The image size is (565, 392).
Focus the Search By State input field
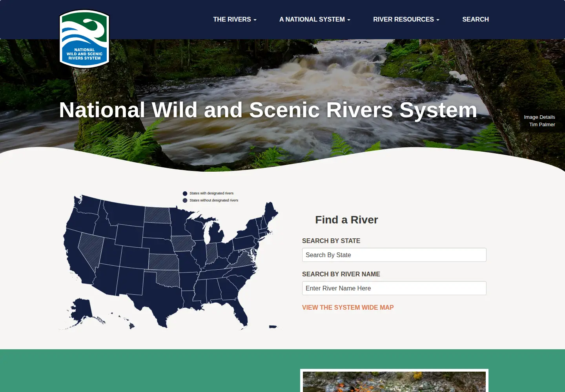(394, 255)
